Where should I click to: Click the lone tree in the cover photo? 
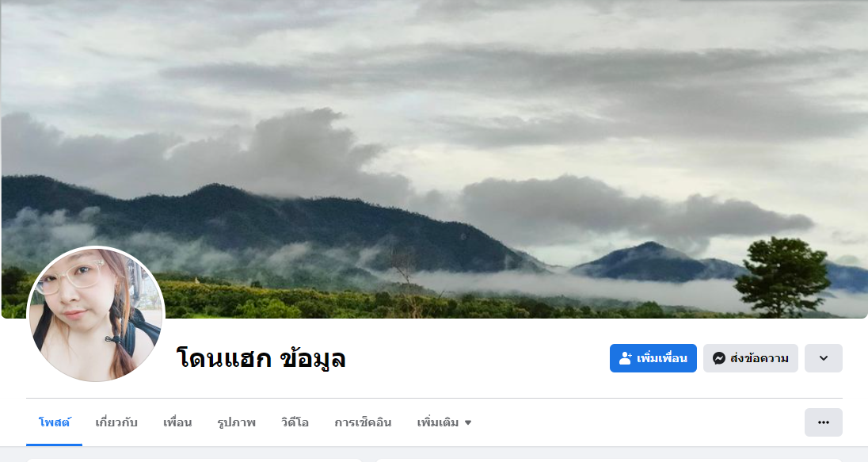[782, 276]
